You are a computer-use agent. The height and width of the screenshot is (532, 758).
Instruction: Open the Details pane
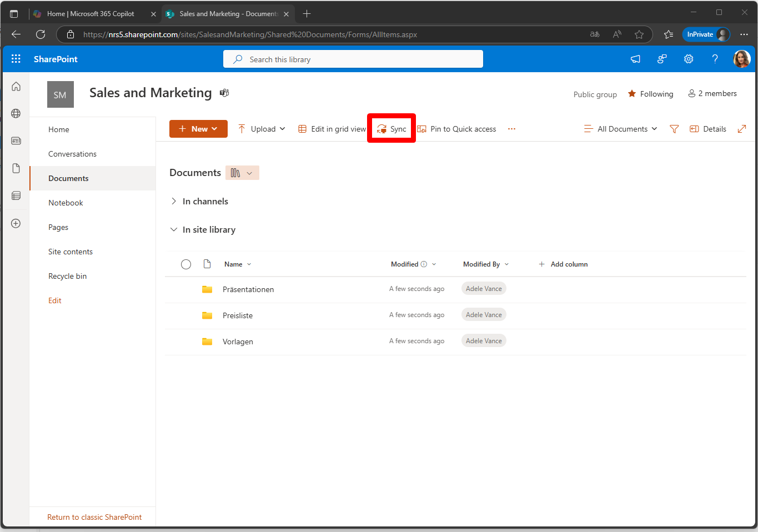[708, 129]
